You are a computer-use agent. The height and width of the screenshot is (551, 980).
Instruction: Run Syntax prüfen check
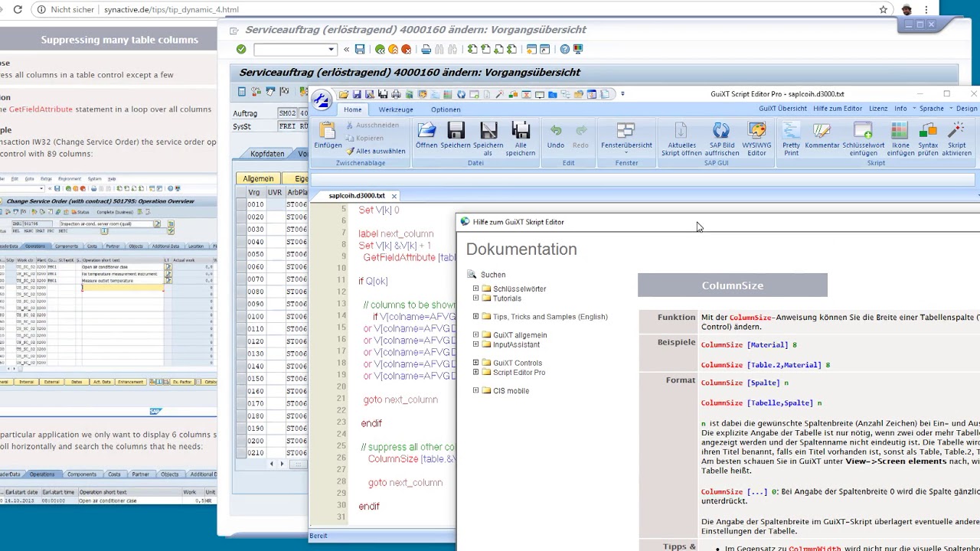[928, 139]
